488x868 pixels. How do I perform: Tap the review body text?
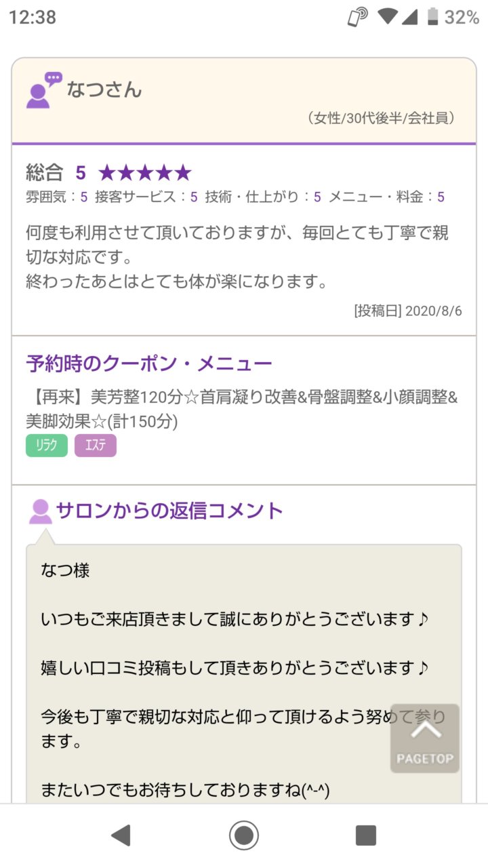pyautogui.click(x=237, y=257)
